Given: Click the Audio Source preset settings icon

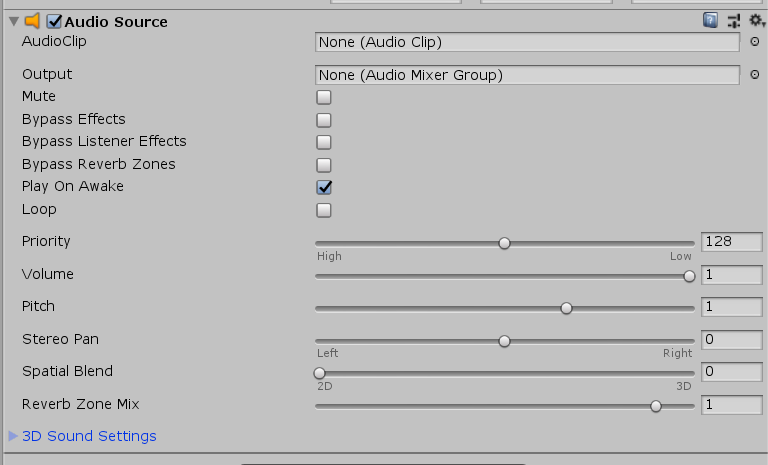Looking at the screenshot, I should pos(734,20).
